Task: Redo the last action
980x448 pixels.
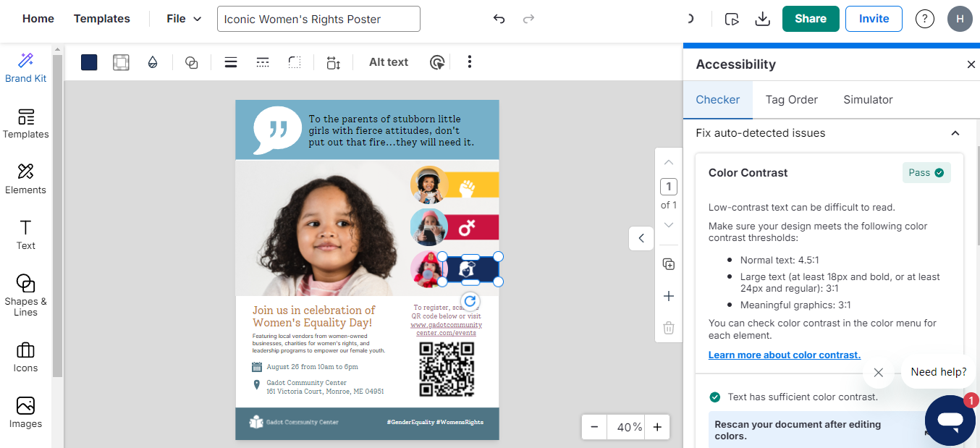Action: [528, 19]
